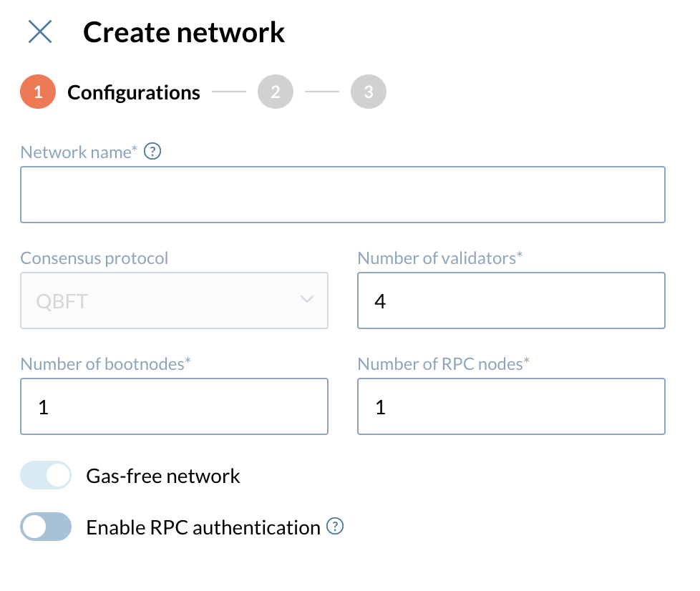Viewport: 700px width, 591px height.
Task: Open the QBFT consensus protocol dropdown
Action: coord(174,301)
